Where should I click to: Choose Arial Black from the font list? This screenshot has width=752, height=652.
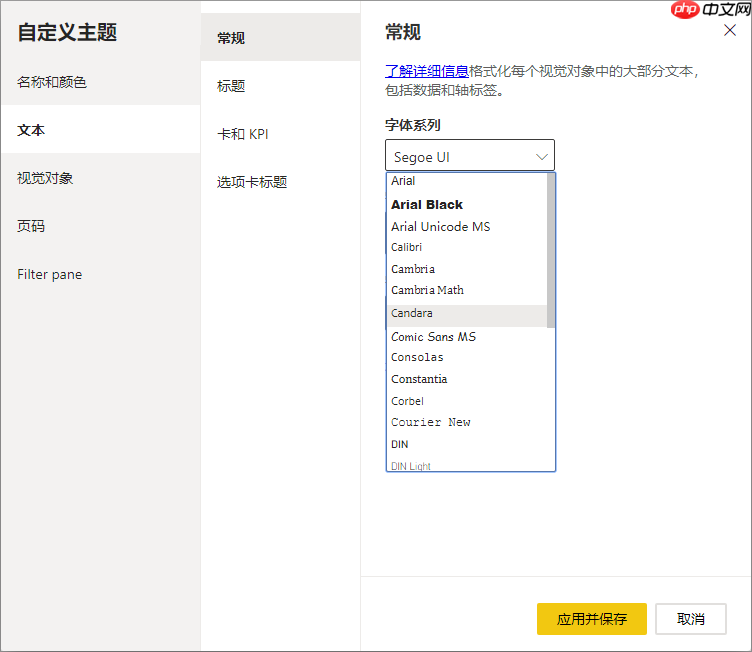tap(467, 204)
